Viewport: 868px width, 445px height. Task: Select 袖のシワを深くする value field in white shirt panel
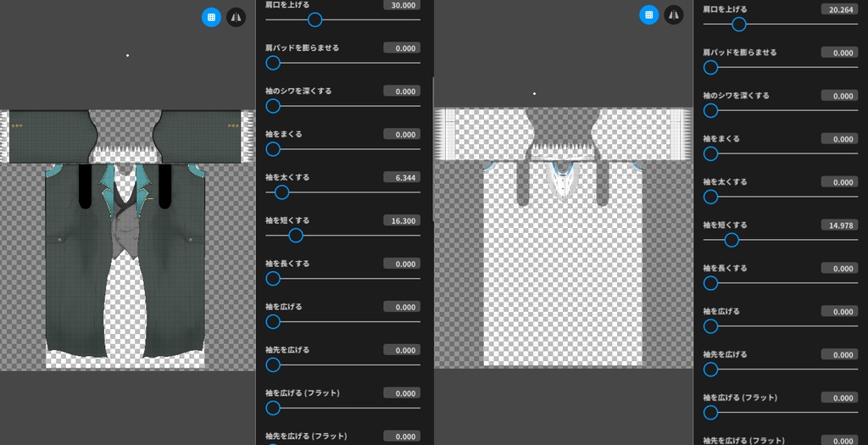840,95
